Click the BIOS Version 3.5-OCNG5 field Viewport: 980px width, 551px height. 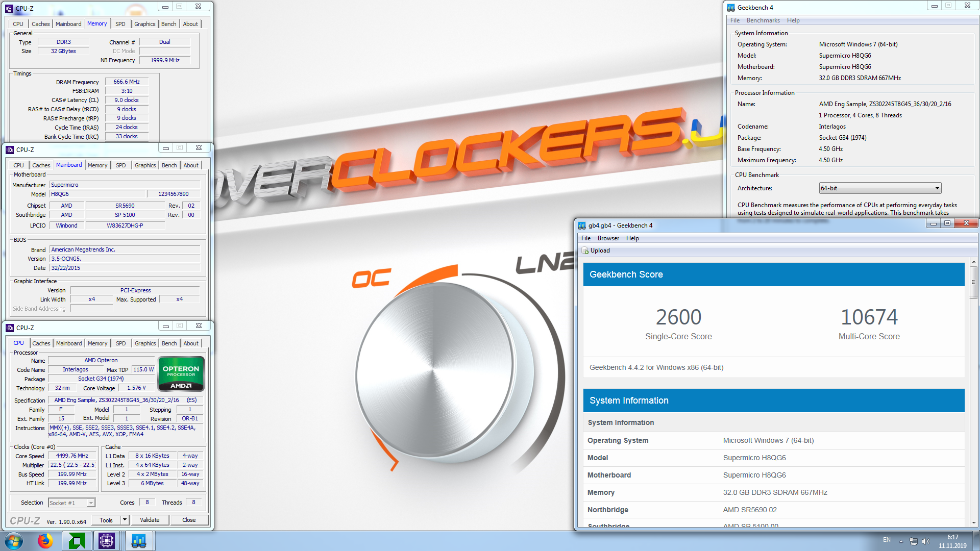125,259
